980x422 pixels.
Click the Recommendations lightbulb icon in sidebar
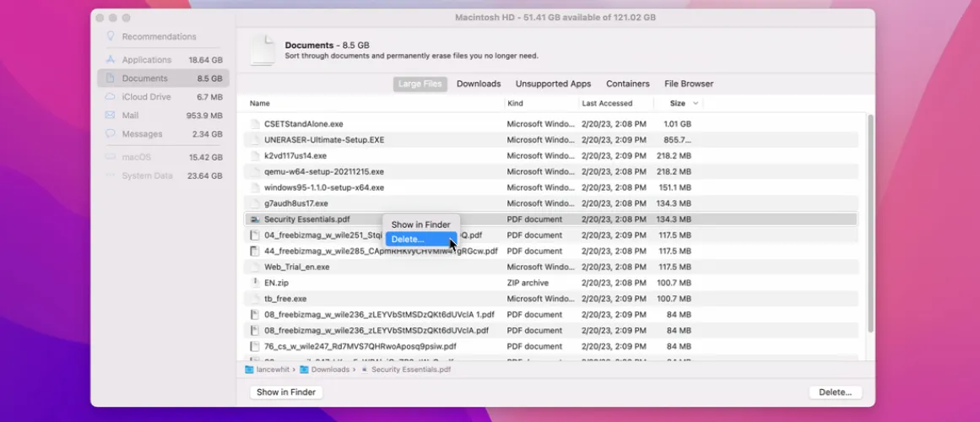111,36
